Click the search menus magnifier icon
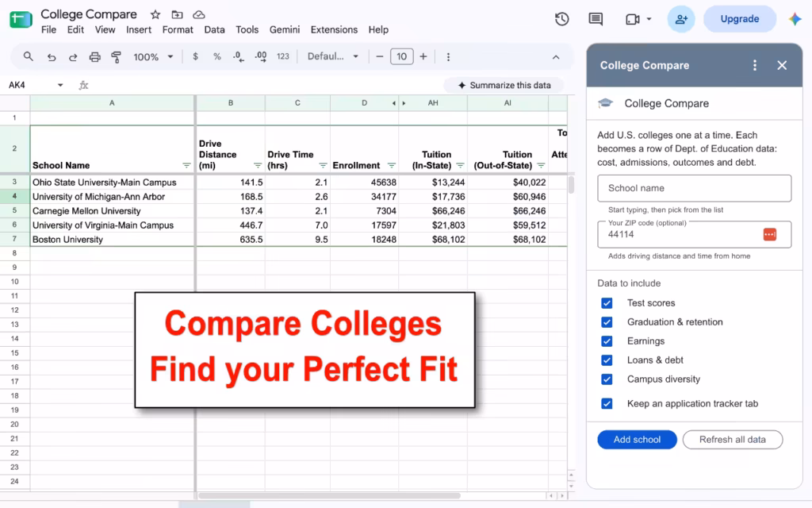 [x=29, y=56]
